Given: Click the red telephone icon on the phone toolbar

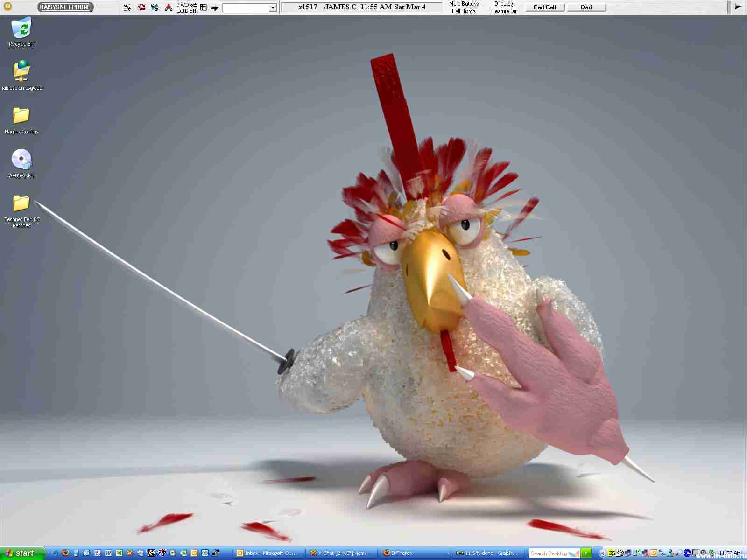Looking at the screenshot, I should [x=141, y=7].
